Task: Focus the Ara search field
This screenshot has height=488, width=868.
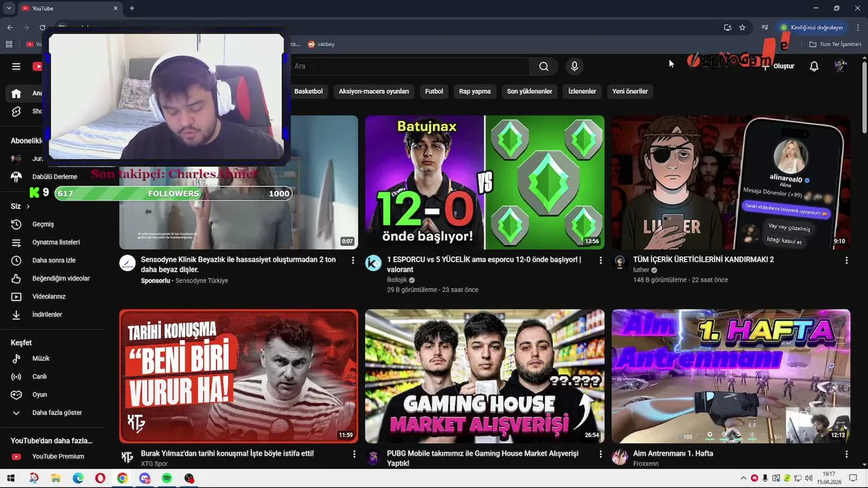Action: tap(409, 66)
